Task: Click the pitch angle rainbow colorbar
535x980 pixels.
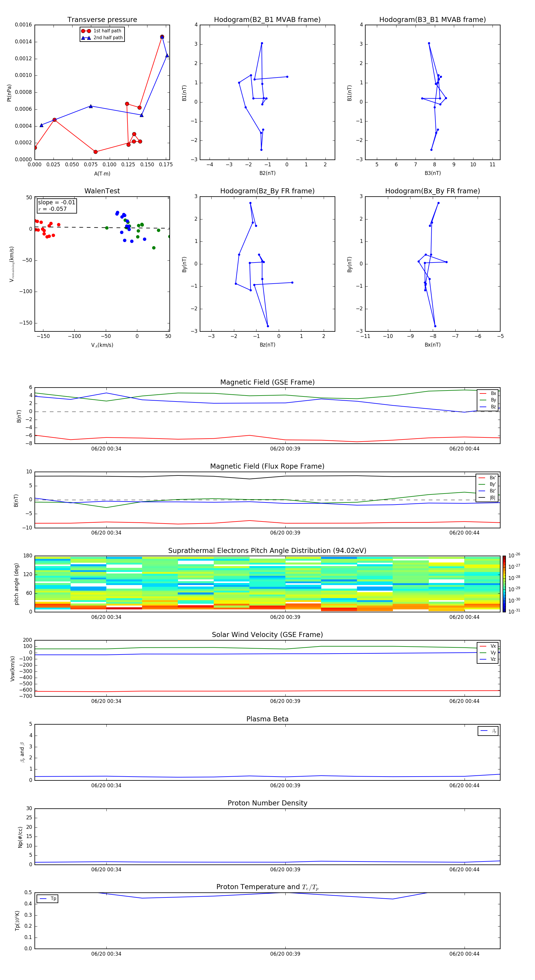Action: pos(504,584)
